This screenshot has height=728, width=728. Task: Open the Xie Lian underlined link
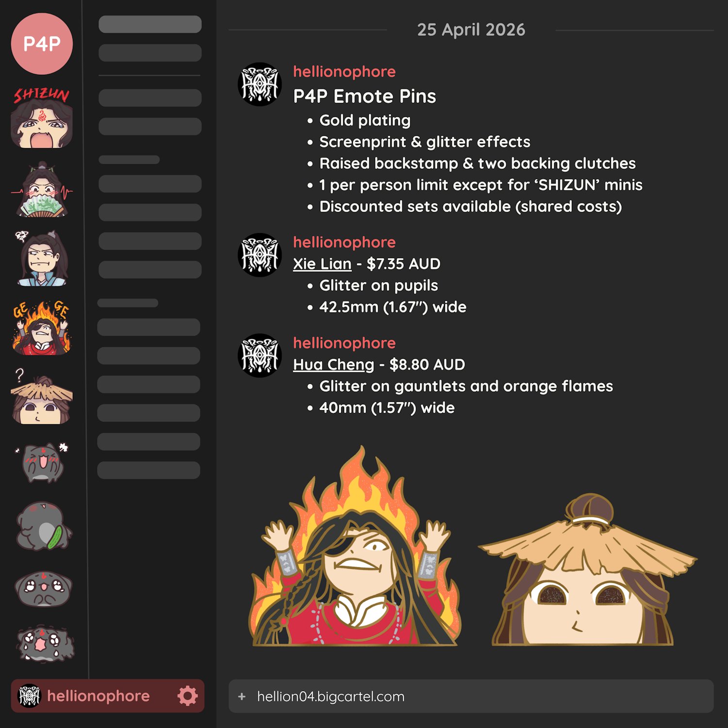pyautogui.click(x=322, y=264)
